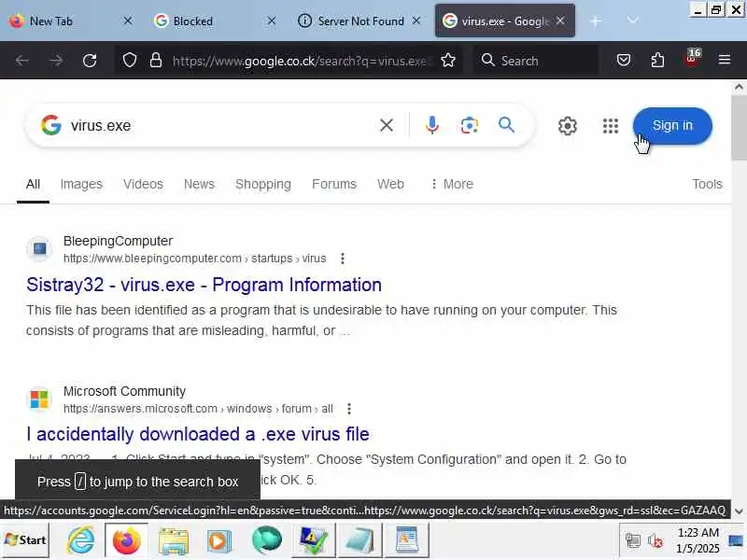The image size is (747, 560).
Task: Click the bleepingcomputer.com breadcrumb URL
Action: (x=194, y=259)
